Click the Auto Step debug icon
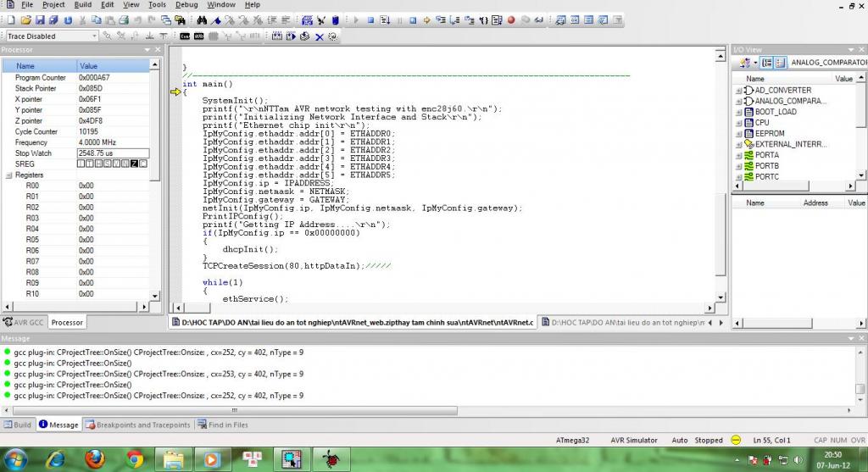 [x=497, y=20]
